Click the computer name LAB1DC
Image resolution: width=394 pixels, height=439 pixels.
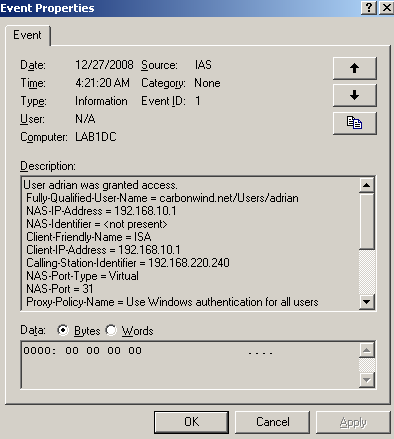point(96,137)
